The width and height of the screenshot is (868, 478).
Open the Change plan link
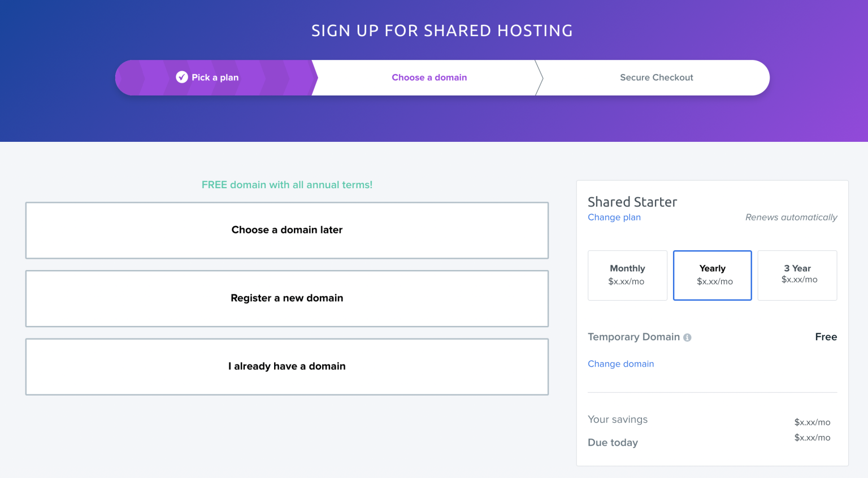click(614, 218)
